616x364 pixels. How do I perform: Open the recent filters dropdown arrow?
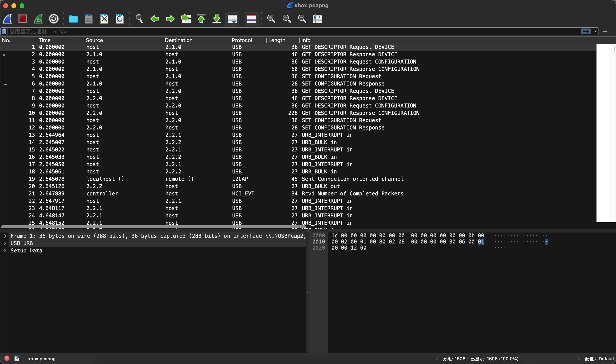(x=595, y=31)
